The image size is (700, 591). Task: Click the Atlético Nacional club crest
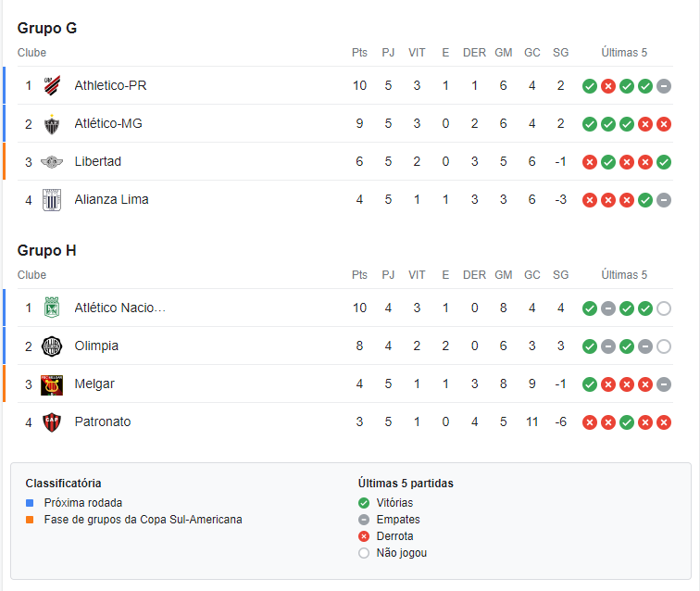[52, 308]
